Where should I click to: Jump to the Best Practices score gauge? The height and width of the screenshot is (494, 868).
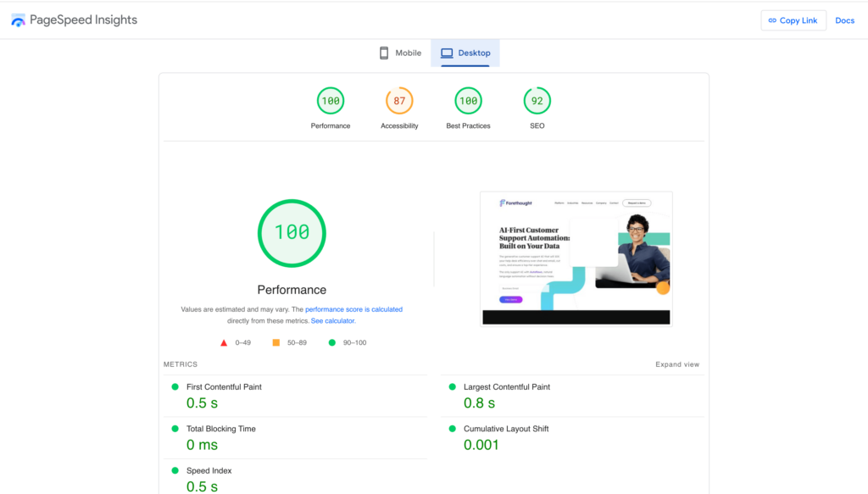468,101
